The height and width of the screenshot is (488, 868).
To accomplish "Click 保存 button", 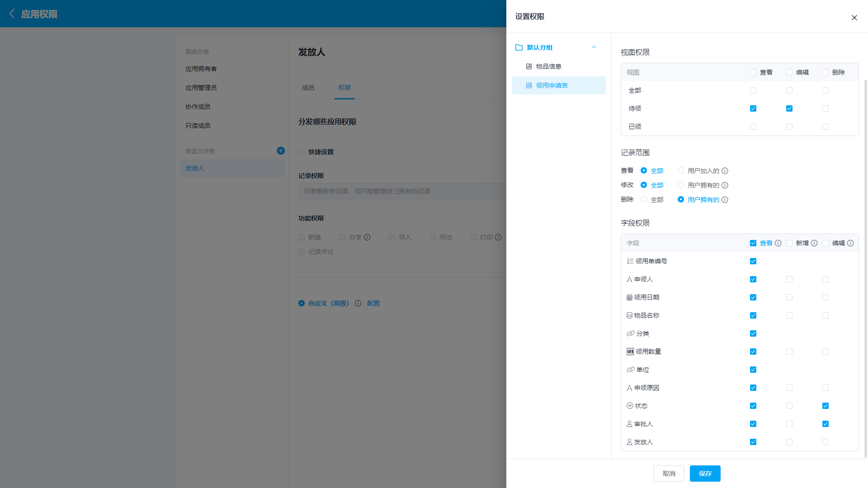I will [x=705, y=474].
